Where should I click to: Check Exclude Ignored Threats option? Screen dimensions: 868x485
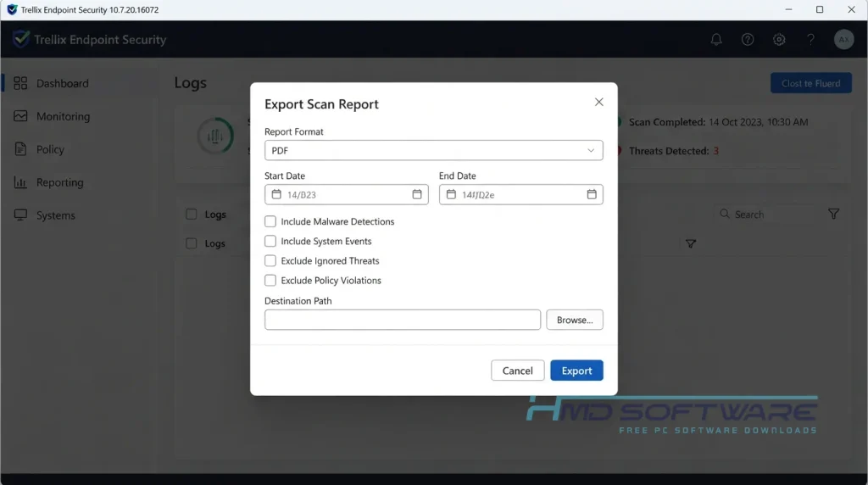[270, 261]
